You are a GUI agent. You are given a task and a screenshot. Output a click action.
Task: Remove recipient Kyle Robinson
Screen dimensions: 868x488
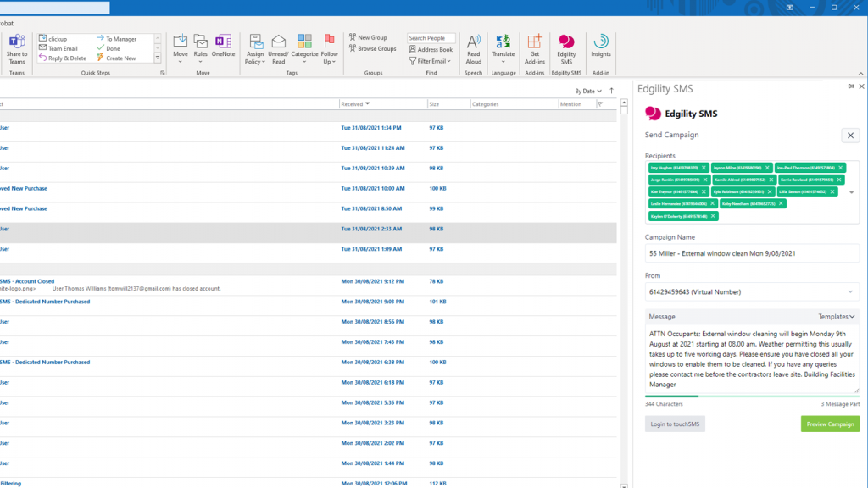pyautogui.click(x=770, y=192)
